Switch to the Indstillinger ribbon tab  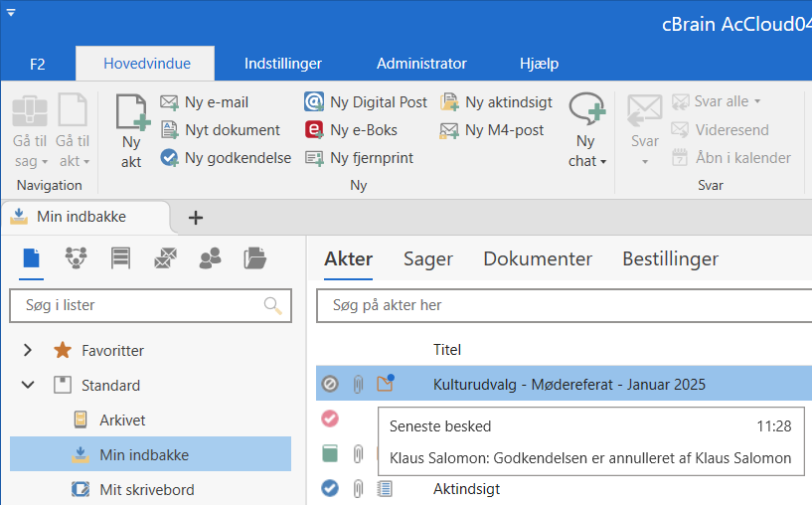[x=283, y=64]
